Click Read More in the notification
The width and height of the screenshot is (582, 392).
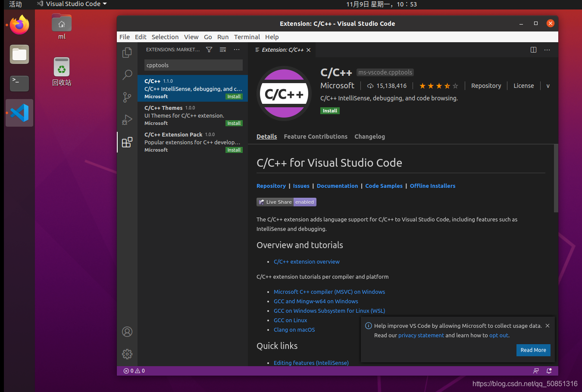coord(533,350)
